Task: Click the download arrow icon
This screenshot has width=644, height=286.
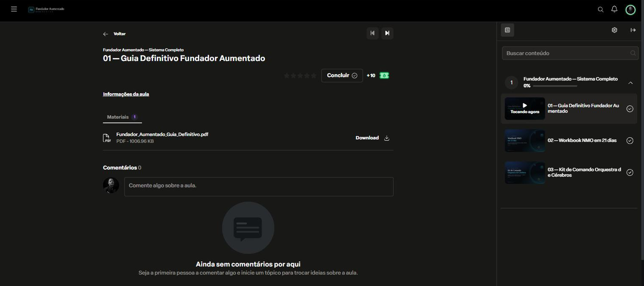Action: 387,138
